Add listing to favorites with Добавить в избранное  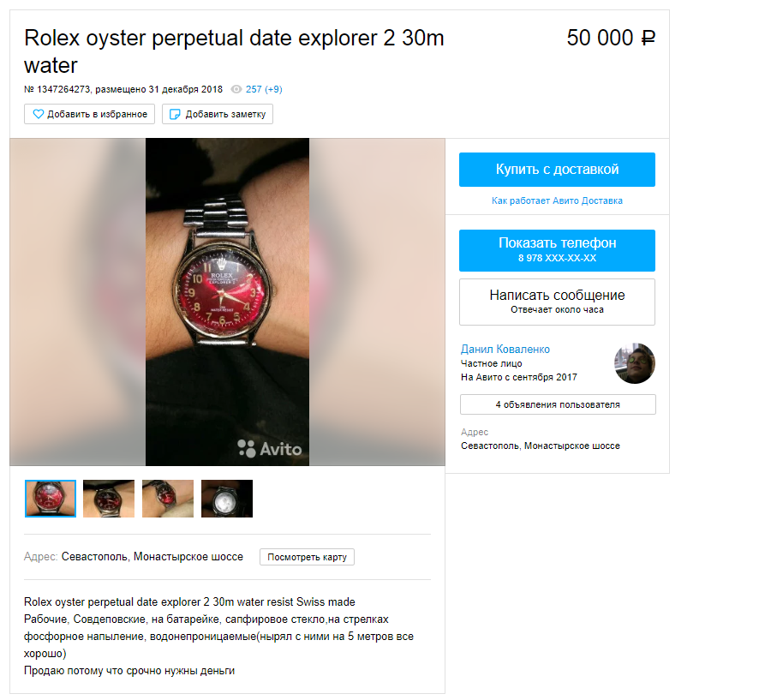pyautogui.click(x=89, y=114)
